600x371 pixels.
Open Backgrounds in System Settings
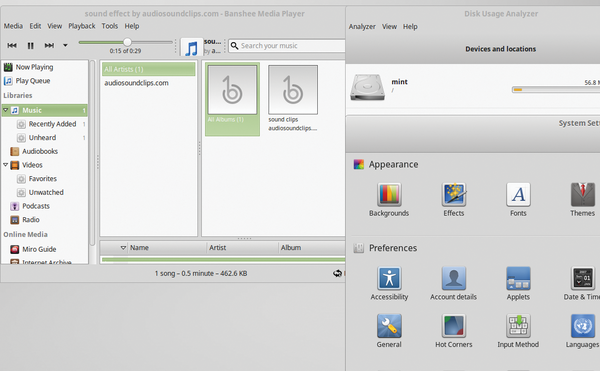click(389, 200)
